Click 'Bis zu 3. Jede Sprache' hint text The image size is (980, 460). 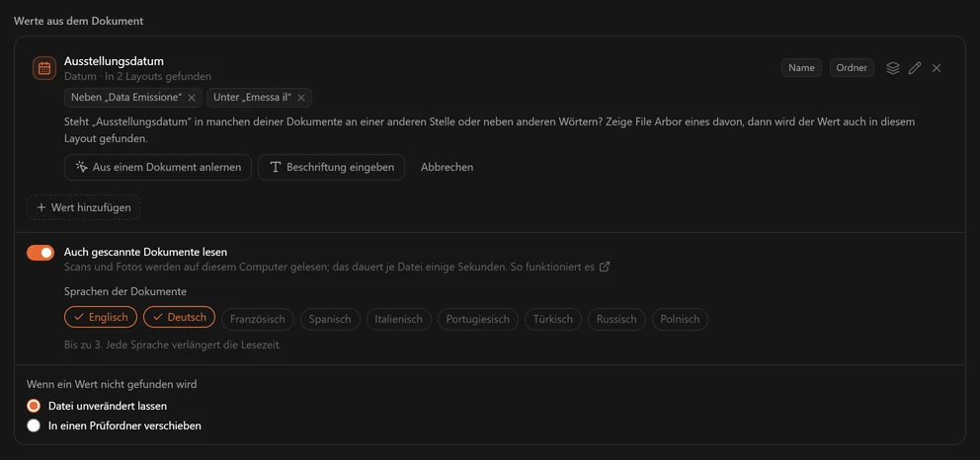pos(173,345)
